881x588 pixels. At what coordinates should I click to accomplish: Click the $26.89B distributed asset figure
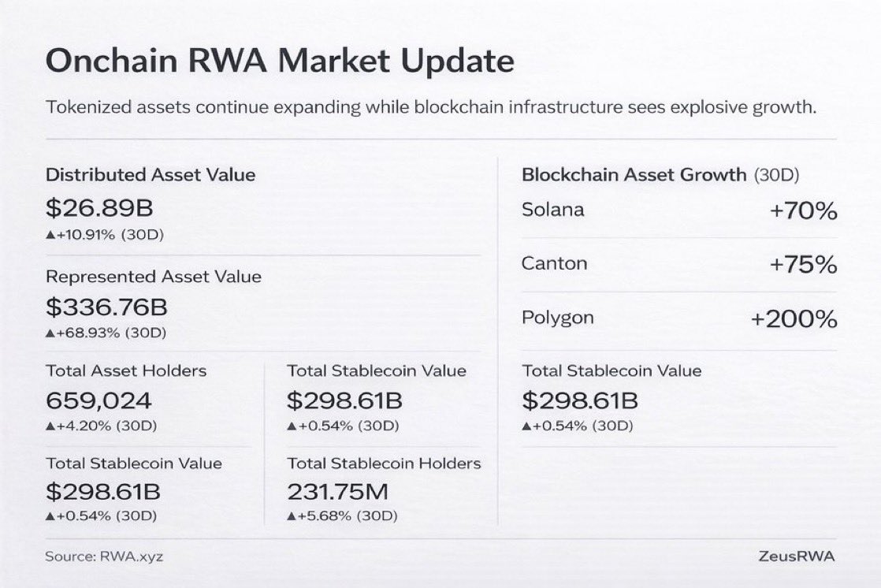coord(99,209)
